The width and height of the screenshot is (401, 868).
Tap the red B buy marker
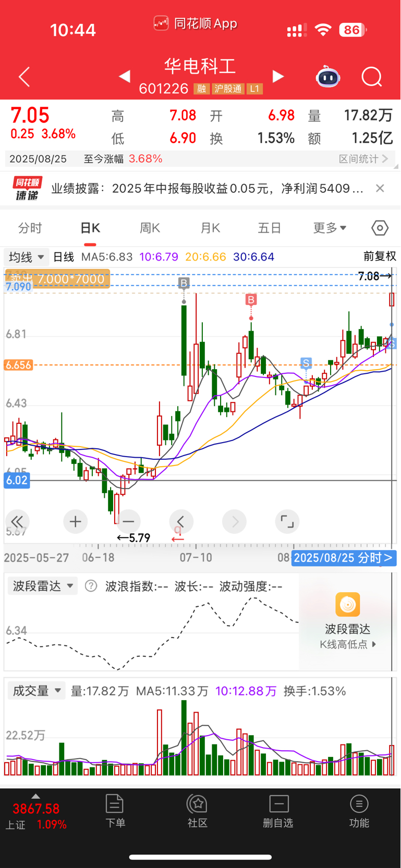click(x=251, y=300)
